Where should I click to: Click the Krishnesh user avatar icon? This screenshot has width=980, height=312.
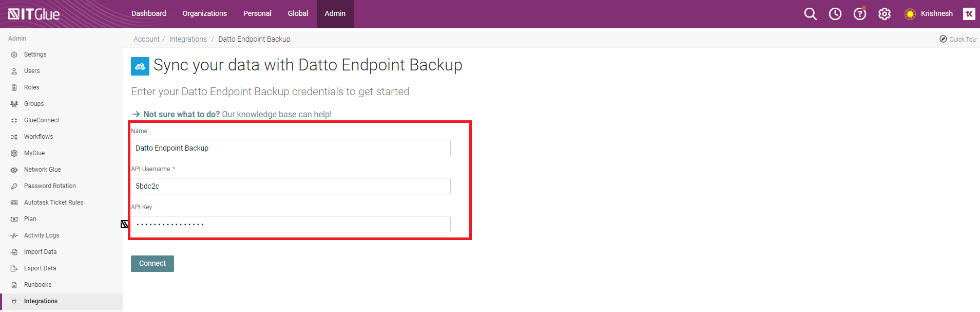tap(910, 14)
